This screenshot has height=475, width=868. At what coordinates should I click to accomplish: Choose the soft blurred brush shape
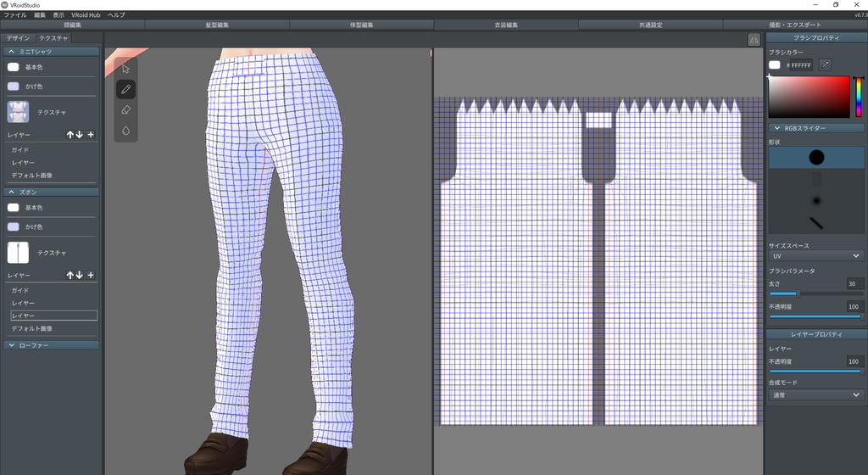tap(816, 201)
